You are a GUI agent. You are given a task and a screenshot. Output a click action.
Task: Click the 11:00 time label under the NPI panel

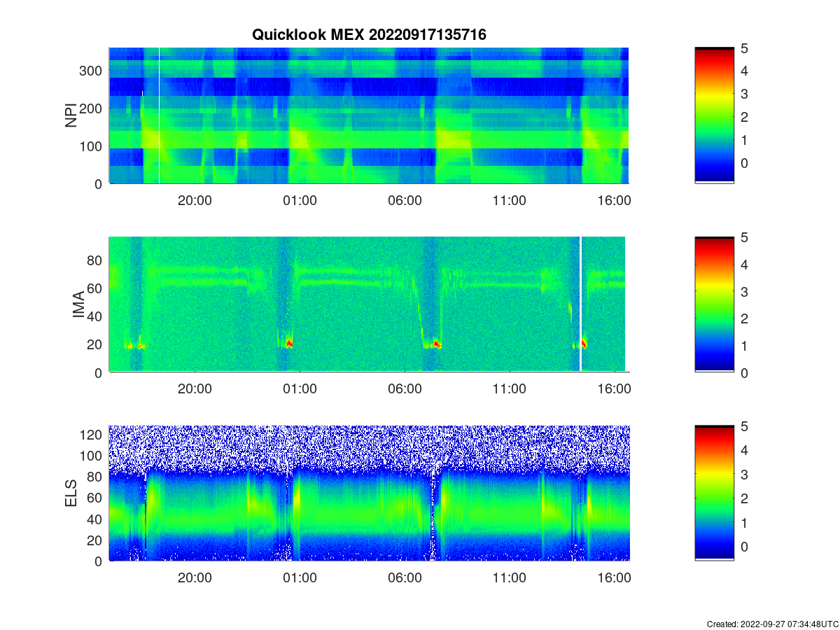510,200
